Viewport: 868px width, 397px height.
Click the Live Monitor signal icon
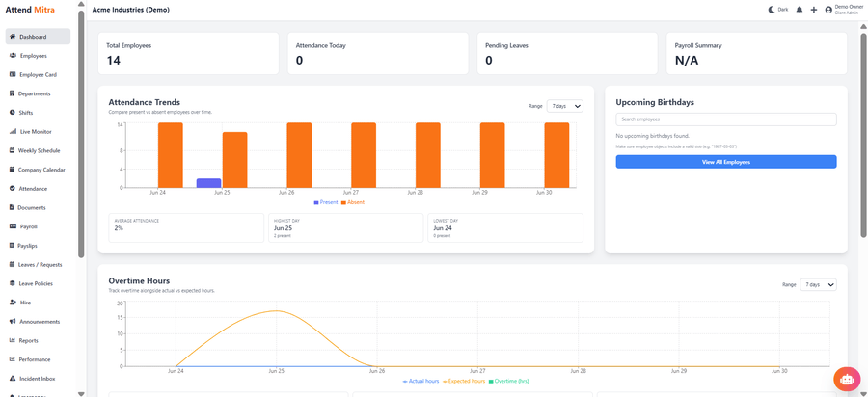click(x=13, y=132)
